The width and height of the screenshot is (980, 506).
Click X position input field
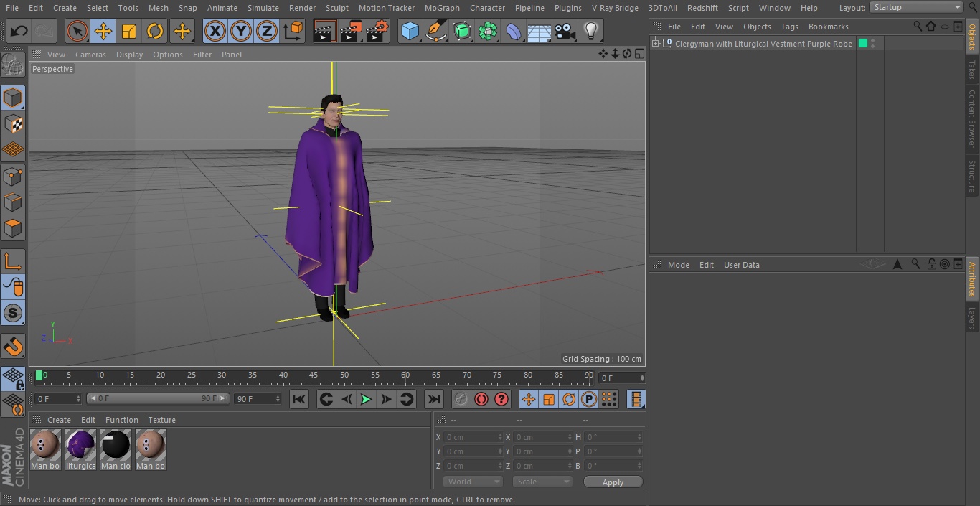tap(473, 437)
